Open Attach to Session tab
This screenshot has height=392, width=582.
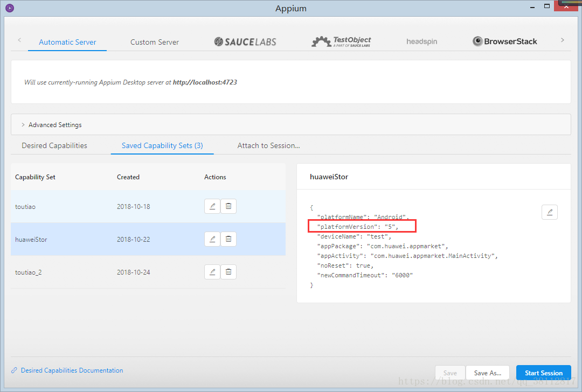point(268,145)
